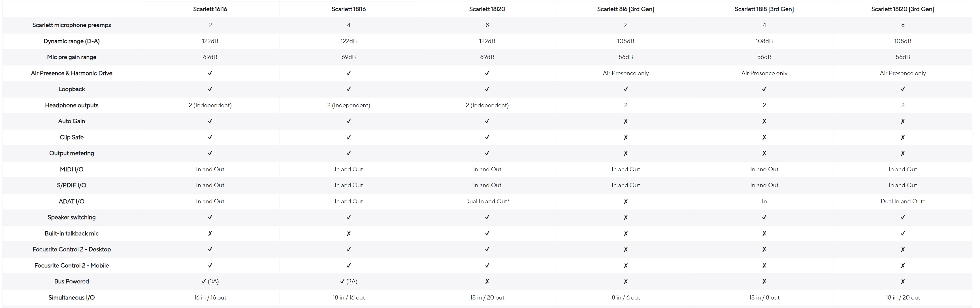Image resolution: width=980 pixels, height=308 pixels.
Task: Select the Scarlett 16i16 column header
Action: (210, 9)
